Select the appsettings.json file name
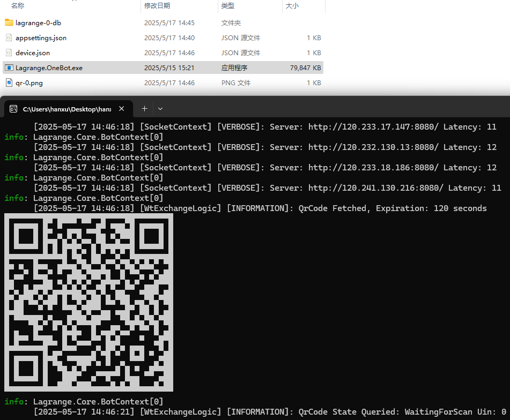510x420 pixels. pyautogui.click(x=41, y=37)
